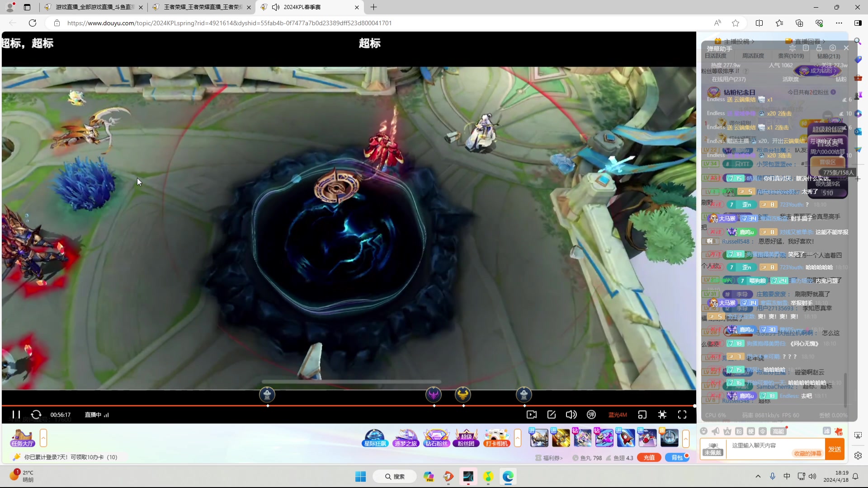Toggle the 弹 danmaku overlay in the player
Screen dimensions: 868x488
591,414
